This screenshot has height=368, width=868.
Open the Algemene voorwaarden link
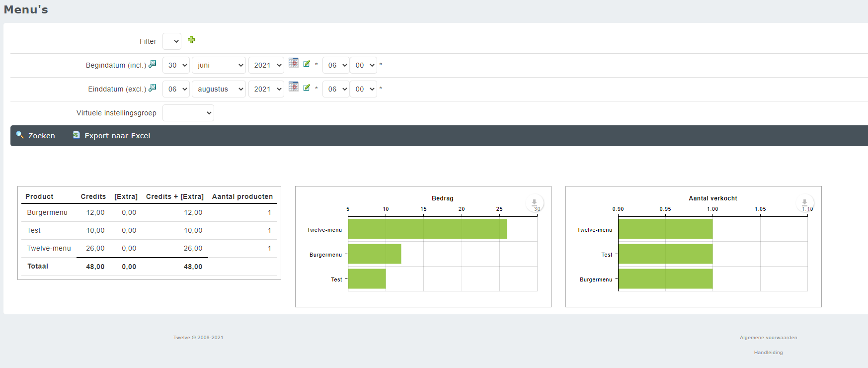point(768,338)
